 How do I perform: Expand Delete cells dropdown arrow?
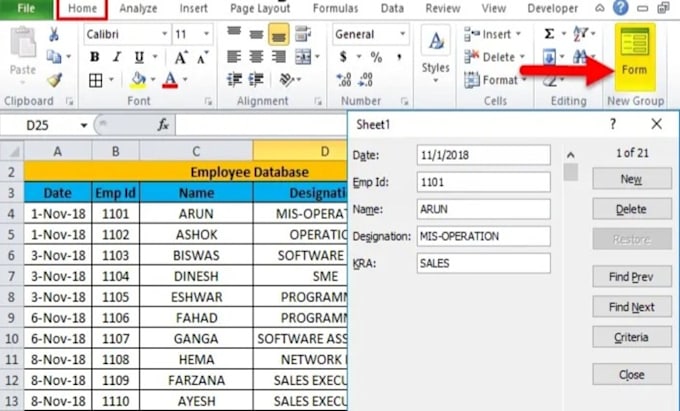522,57
